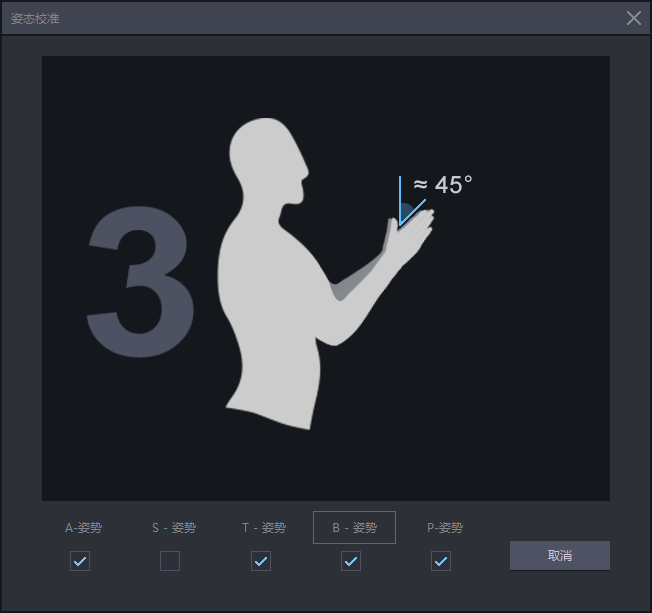Image resolution: width=652 pixels, height=613 pixels.
Task: Click the 取消 cancel button
Action: click(559, 555)
